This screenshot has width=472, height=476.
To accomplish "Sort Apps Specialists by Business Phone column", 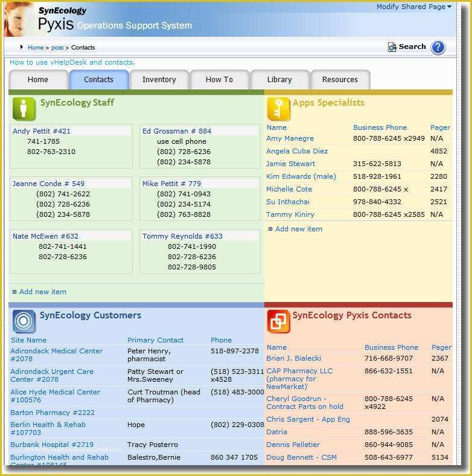I will tap(380, 127).
